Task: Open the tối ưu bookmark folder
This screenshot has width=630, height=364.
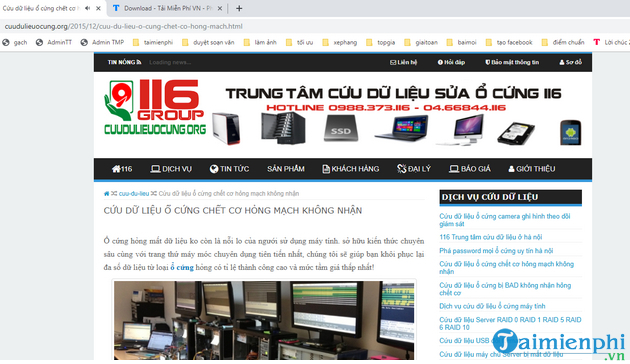Action: pyautogui.click(x=299, y=42)
